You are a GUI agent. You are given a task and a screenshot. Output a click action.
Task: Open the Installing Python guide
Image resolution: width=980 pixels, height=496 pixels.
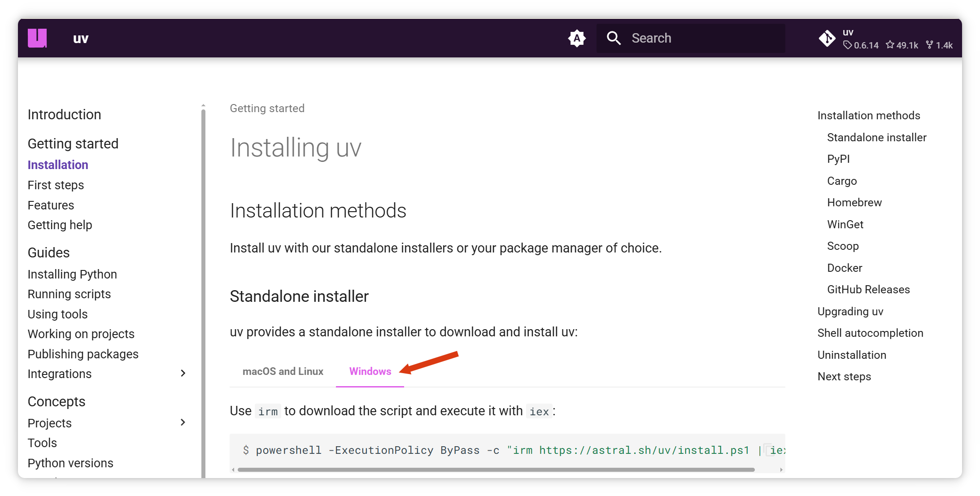72,274
